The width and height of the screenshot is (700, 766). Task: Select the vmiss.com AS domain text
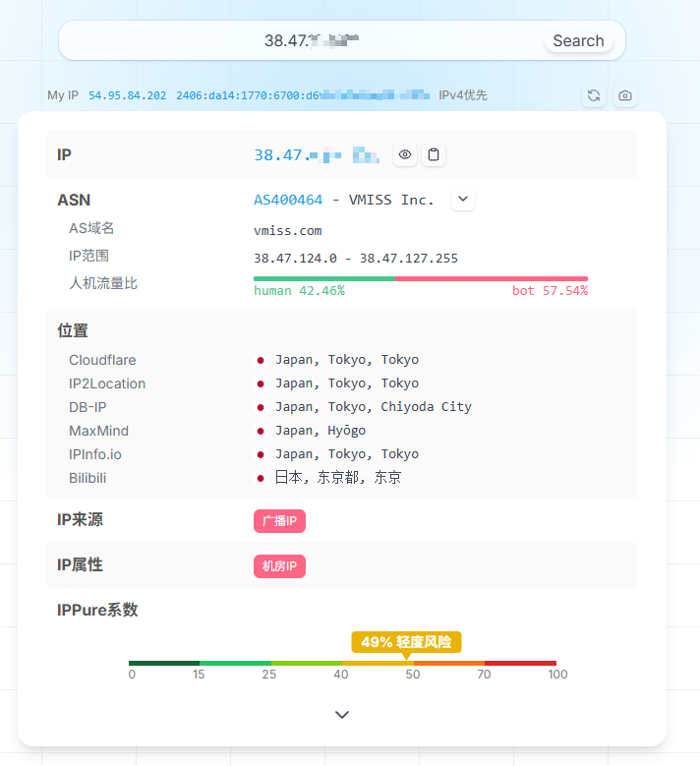[288, 230]
